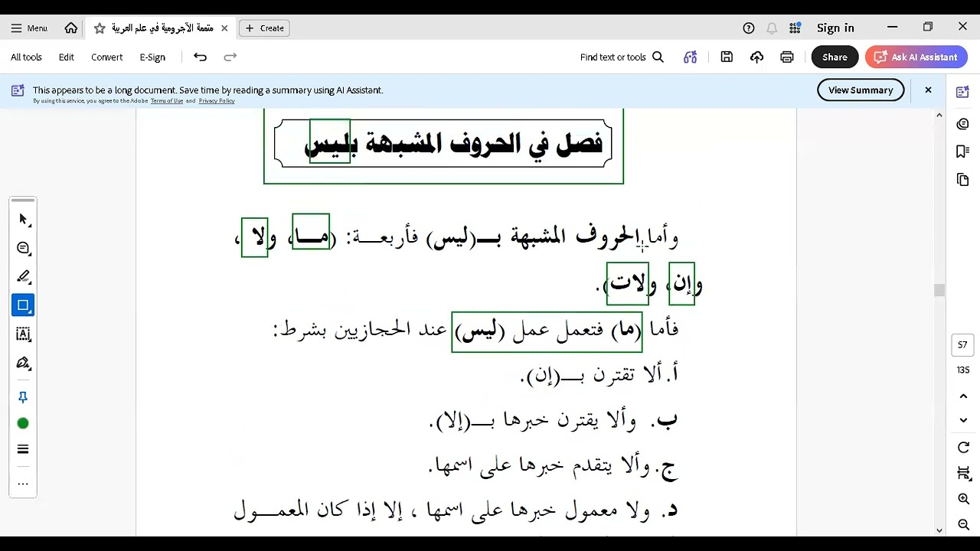Click the View Summary button
The height and width of the screenshot is (551, 980).
pyautogui.click(x=861, y=90)
